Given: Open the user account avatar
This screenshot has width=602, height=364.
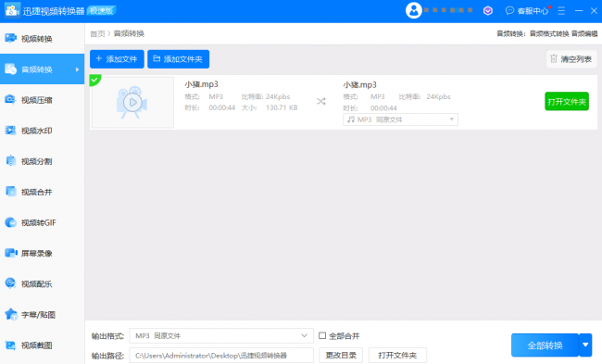Looking at the screenshot, I should tap(413, 10).
